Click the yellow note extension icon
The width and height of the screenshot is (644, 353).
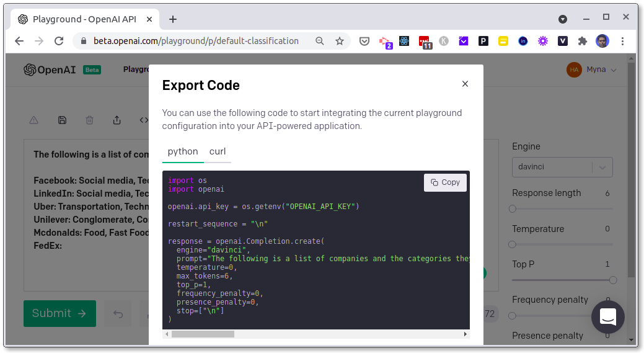503,41
